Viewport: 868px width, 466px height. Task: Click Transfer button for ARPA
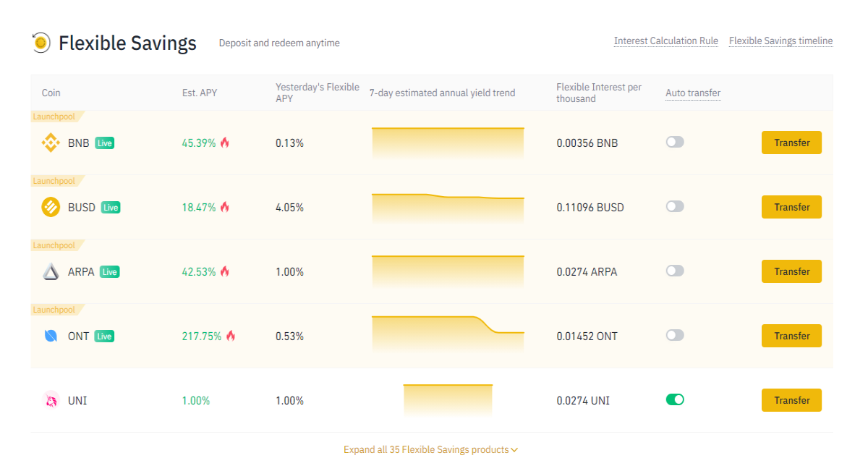791,271
